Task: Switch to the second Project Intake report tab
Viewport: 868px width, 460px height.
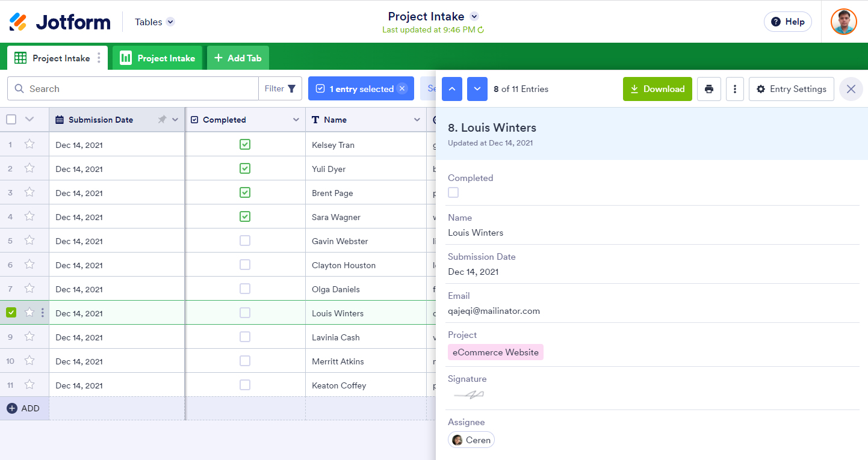Action: (x=158, y=58)
